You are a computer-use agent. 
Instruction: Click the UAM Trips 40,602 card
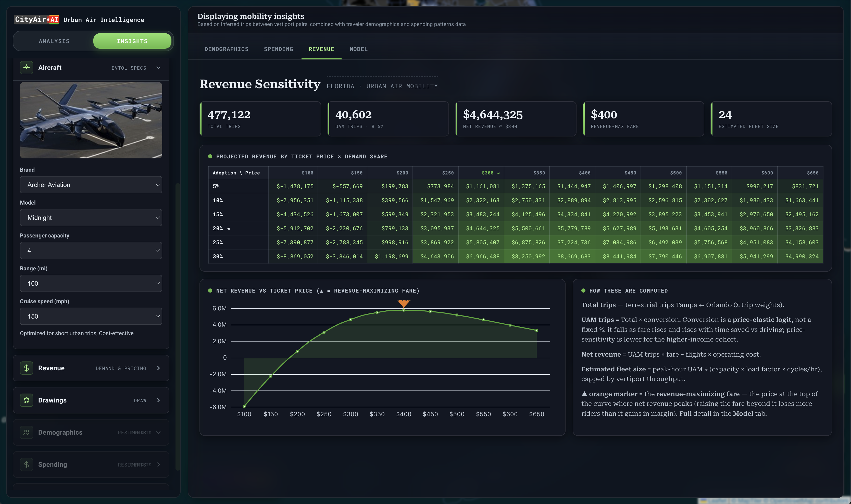point(388,119)
